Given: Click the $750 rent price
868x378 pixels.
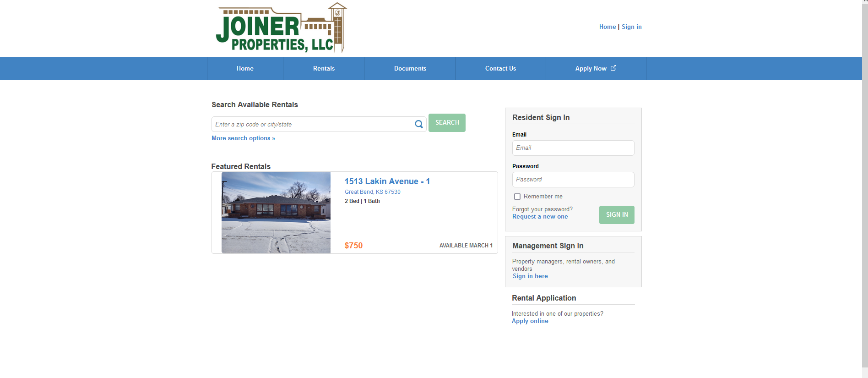Looking at the screenshot, I should (353, 246).
